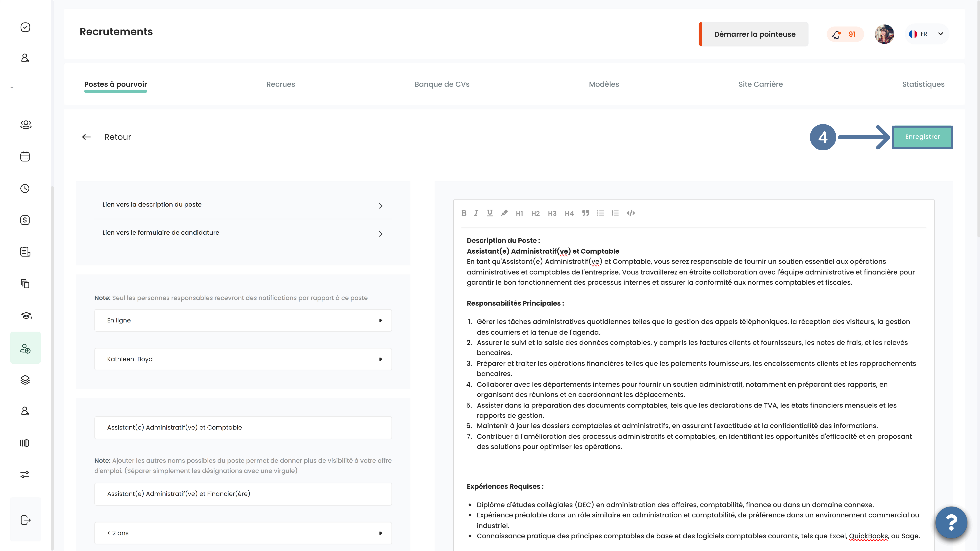The width and height of the screenshot is (980, 551).
Task: Open the team members group icon in sidebar
Action: (25, 125)
